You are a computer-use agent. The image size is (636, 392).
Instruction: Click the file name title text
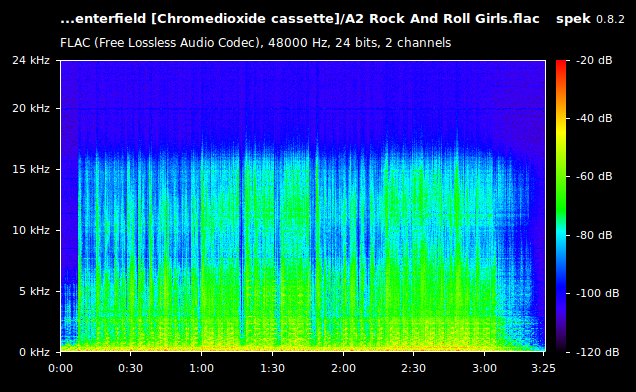point(300,19)
